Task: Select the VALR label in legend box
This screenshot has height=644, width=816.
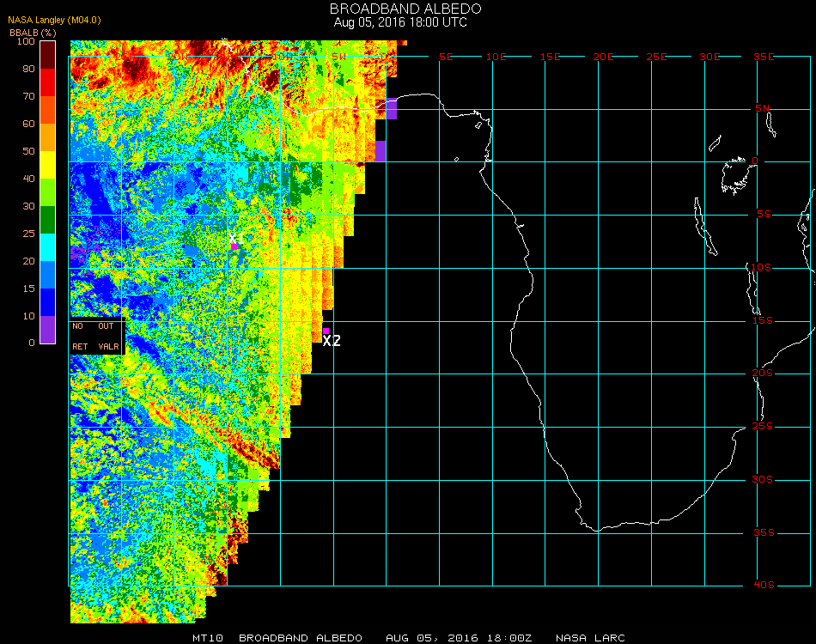Action: (x=109, y=347)
